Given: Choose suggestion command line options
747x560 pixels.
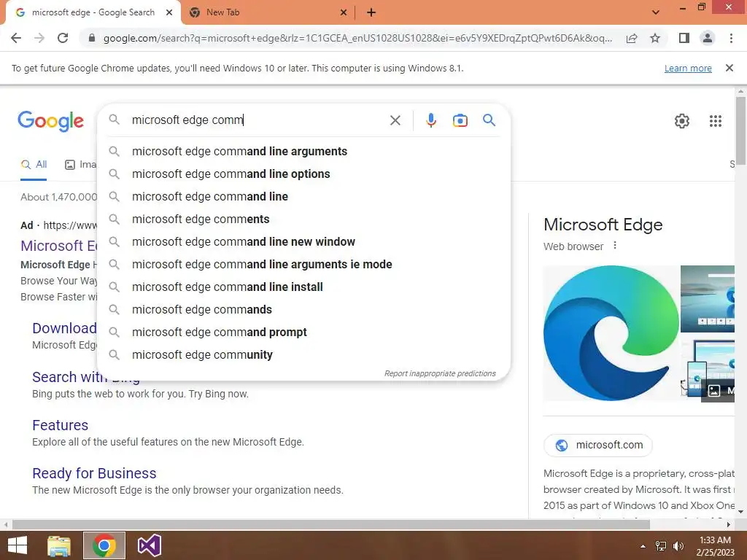Looking at the screenshot, I should 303,174.
